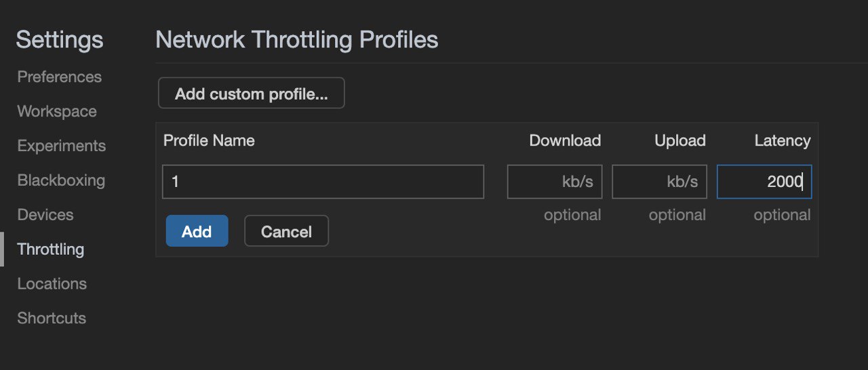
Task: Go to the Experiments section
Action: coord(62,146)
